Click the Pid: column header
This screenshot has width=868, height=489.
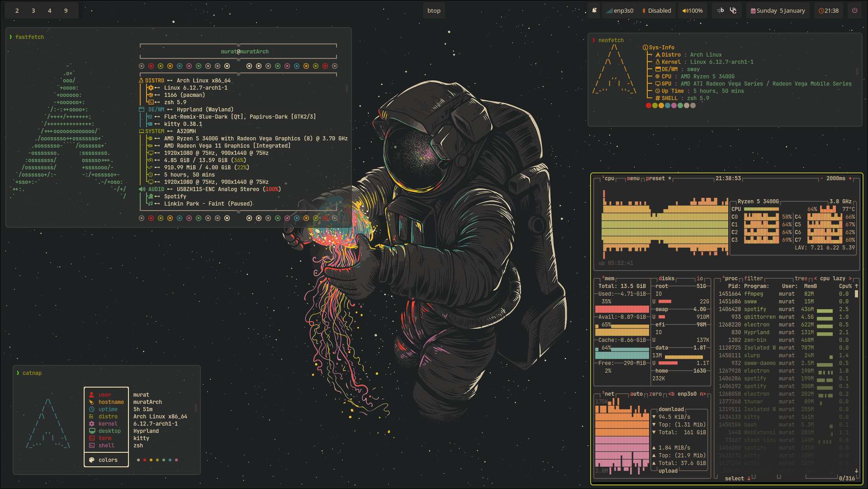click(734, 286)
